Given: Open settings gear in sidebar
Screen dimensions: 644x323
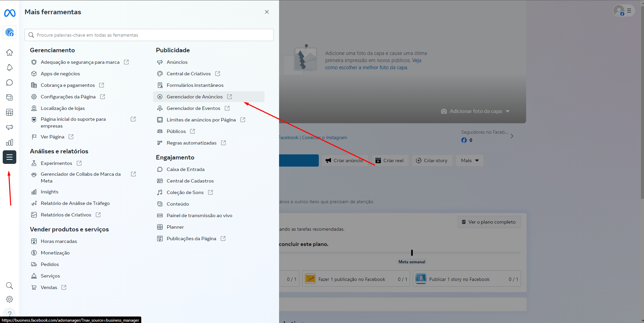Looking at the screenshot, I should (x=10, y=299).
